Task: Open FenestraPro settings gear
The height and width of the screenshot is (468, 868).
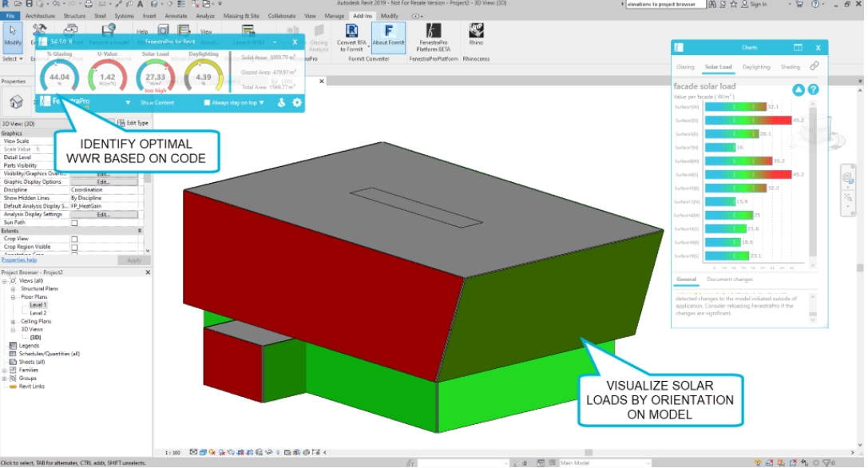Action: coord(297,102)
